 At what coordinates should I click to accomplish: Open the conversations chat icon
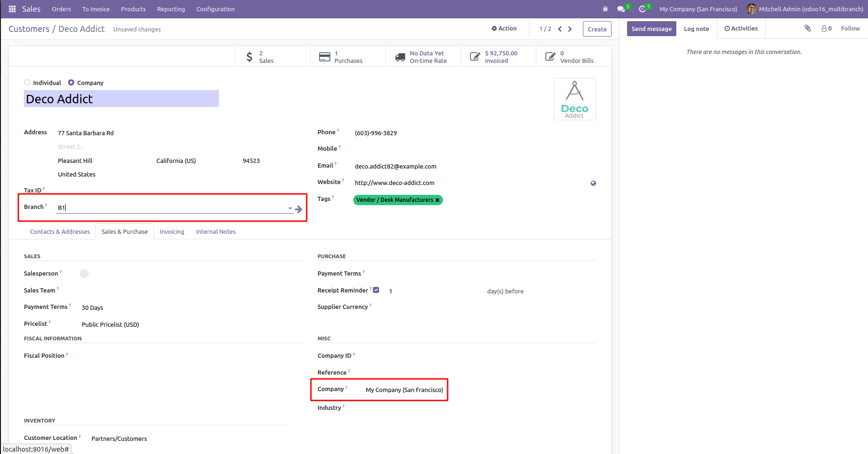click(621, 9)
